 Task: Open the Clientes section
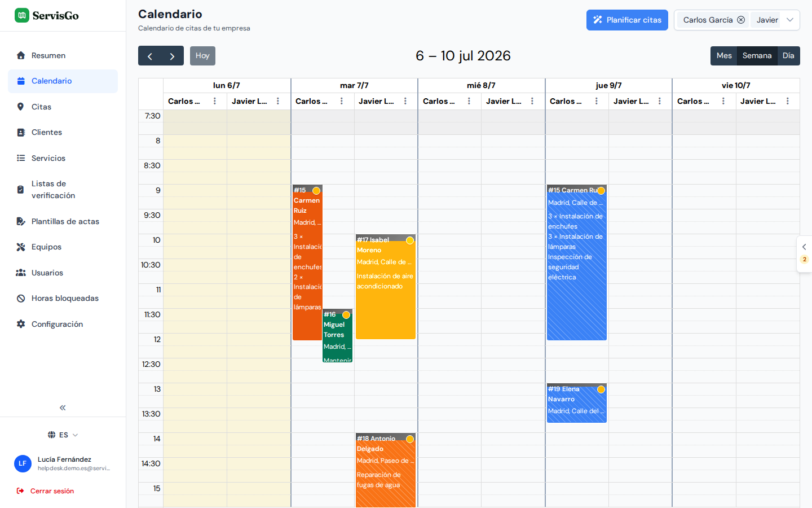click(x=63, y=132)
